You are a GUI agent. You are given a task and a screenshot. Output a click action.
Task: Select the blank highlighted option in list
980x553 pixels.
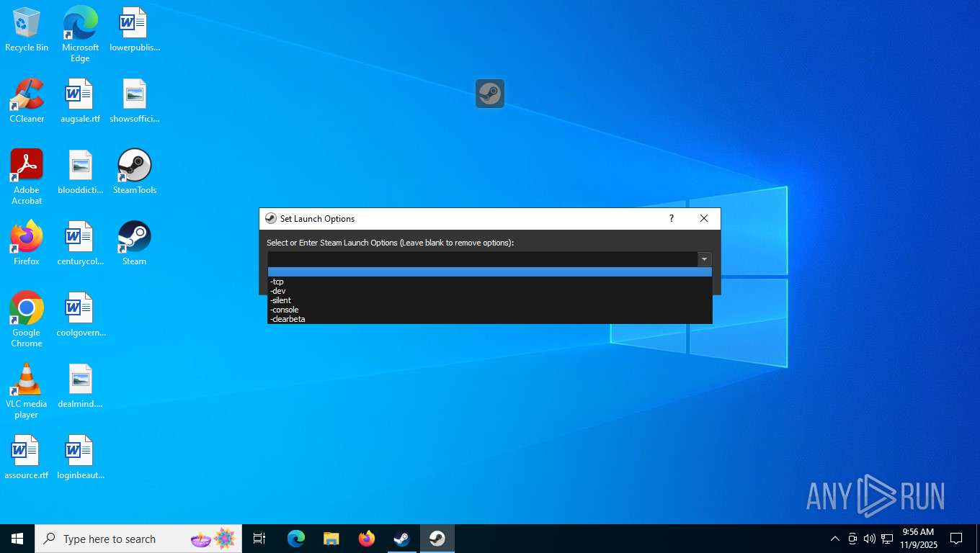pyautogui.click(x=490, y=272)
